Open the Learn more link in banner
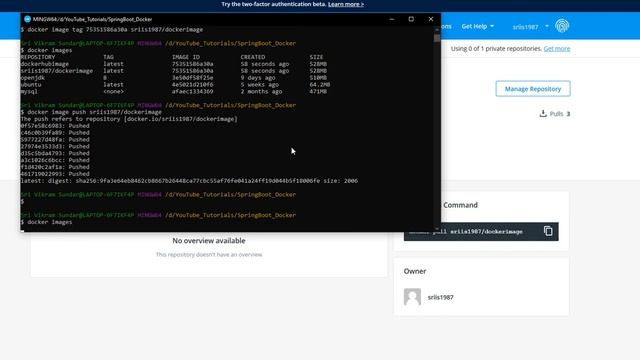Image resolution: width=640 pixels, height=360 pixels. 346,4
